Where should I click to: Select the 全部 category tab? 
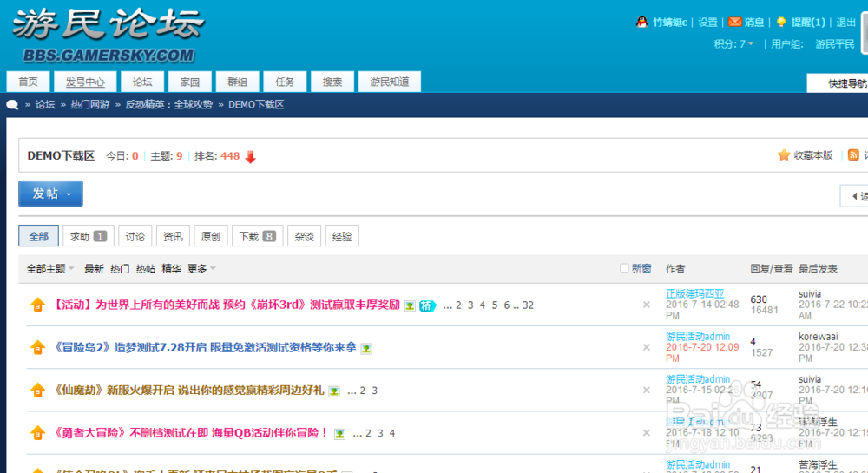pyautogui.click(x=38, y=236)
